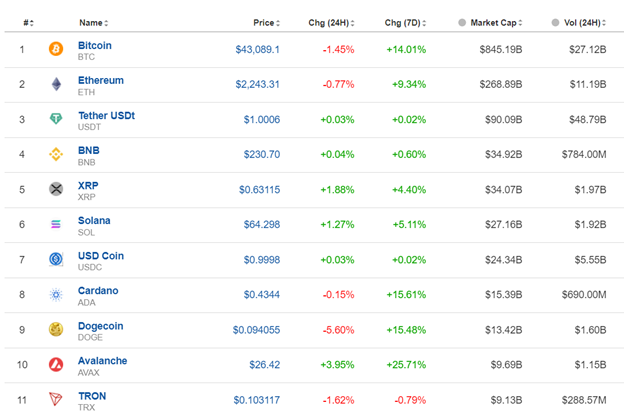This screenshot has width=624, height=415.
Task: Select Bitcoin 24H change -1.45%
Action: coord(338,49)
